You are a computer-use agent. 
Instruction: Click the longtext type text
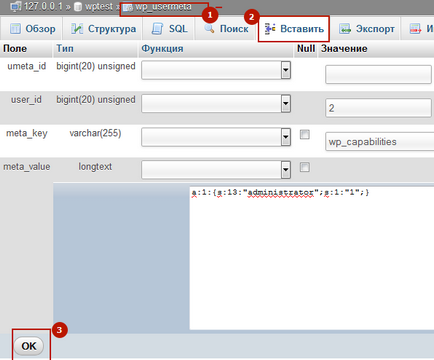pos(95,166)
